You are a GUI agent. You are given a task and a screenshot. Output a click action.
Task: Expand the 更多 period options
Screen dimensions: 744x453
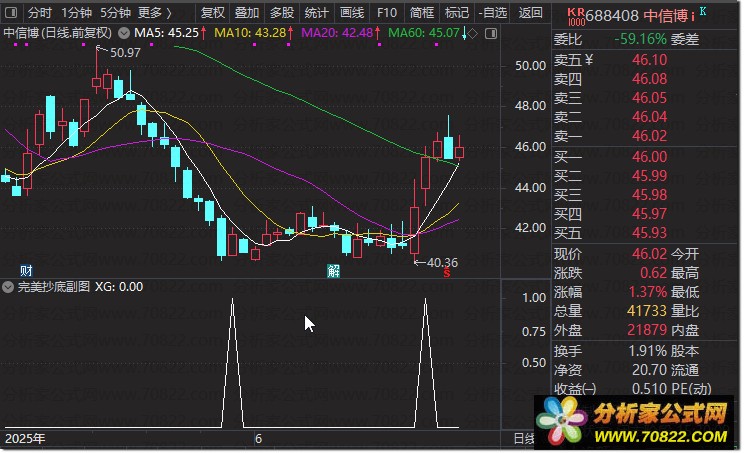point(154,13)
